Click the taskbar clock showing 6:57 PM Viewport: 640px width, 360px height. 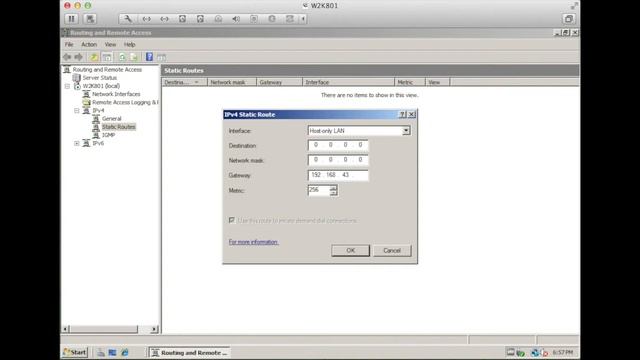pyautogui.click(x=562, y=352)
